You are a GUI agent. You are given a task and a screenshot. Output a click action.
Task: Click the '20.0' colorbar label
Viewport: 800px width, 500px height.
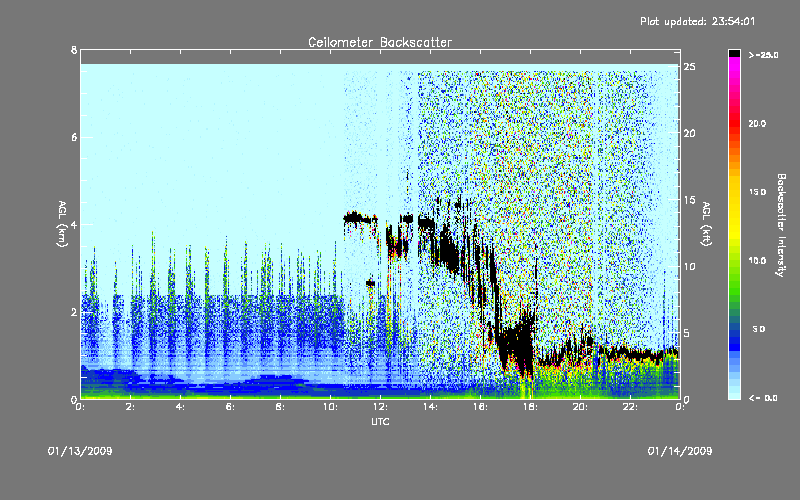[x=757, y=123]
